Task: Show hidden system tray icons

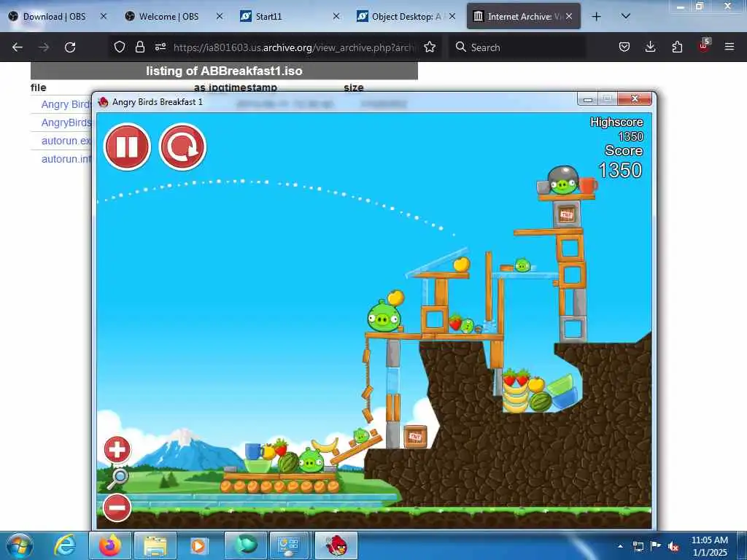Action: (x=620, y=546)
